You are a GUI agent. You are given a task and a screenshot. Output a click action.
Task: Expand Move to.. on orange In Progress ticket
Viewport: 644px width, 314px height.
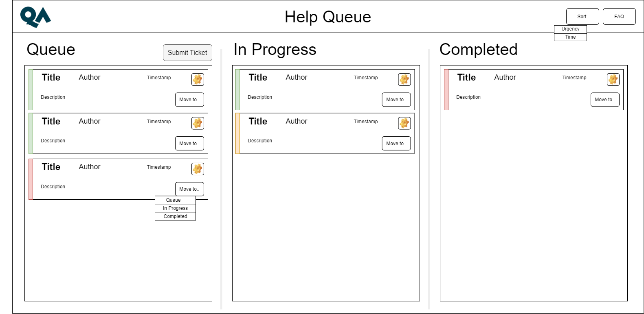[x=396, y=144]
